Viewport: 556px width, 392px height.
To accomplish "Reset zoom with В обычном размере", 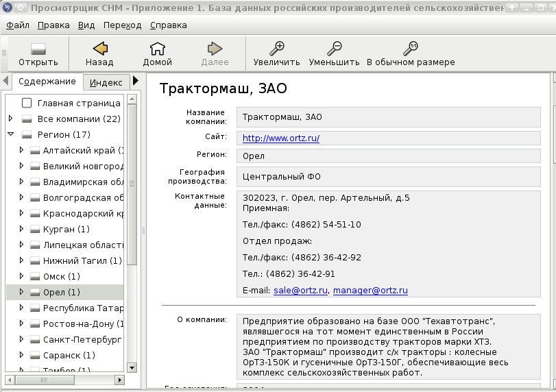I will coord(411,49).
